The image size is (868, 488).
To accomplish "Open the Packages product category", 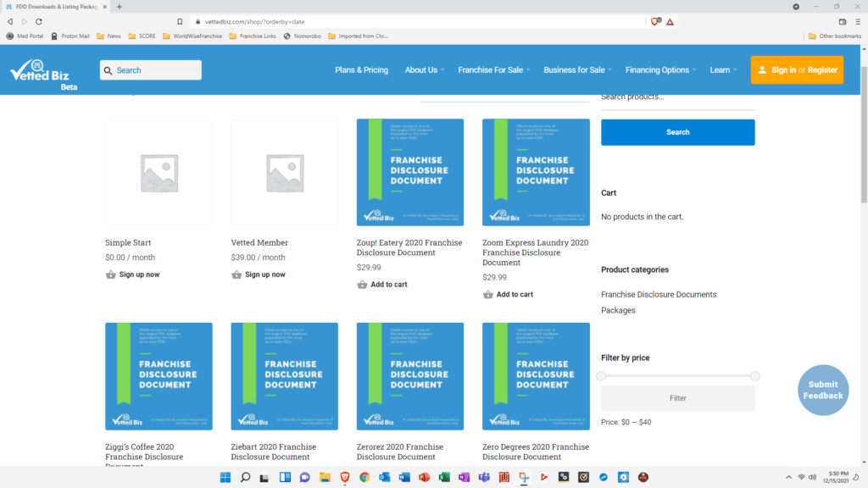I will coord(618,310).
